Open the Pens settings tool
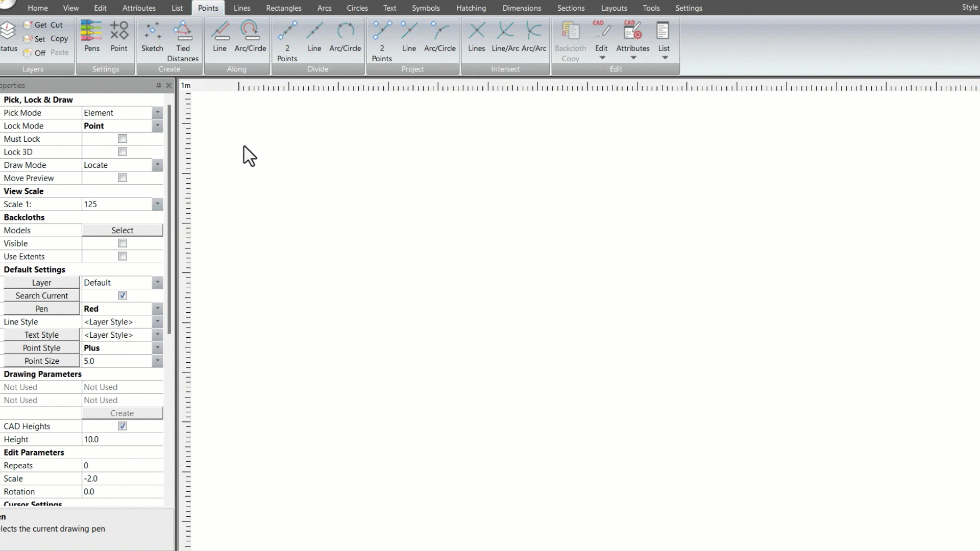Image resolution: width=980 pixels, height=551 pixels. point(92,36)
